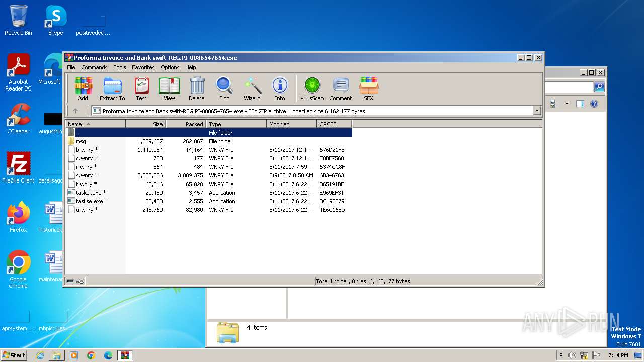Open the historical Word document on desktop
This screenshot has height=362, width=644.
point(51,217)
